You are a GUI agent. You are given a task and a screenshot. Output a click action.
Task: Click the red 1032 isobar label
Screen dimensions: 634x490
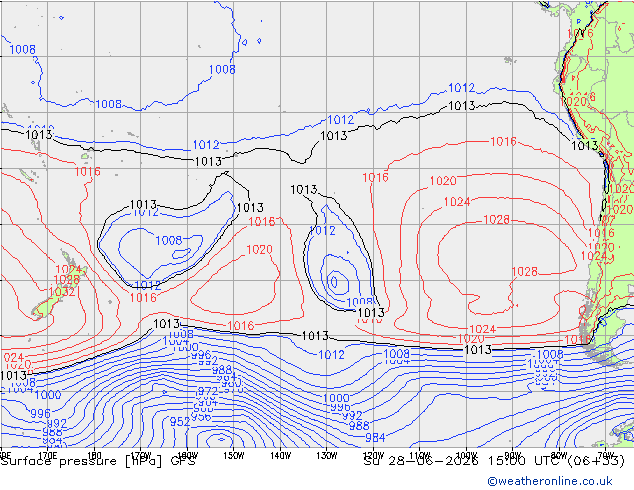(x=62, y=292)
